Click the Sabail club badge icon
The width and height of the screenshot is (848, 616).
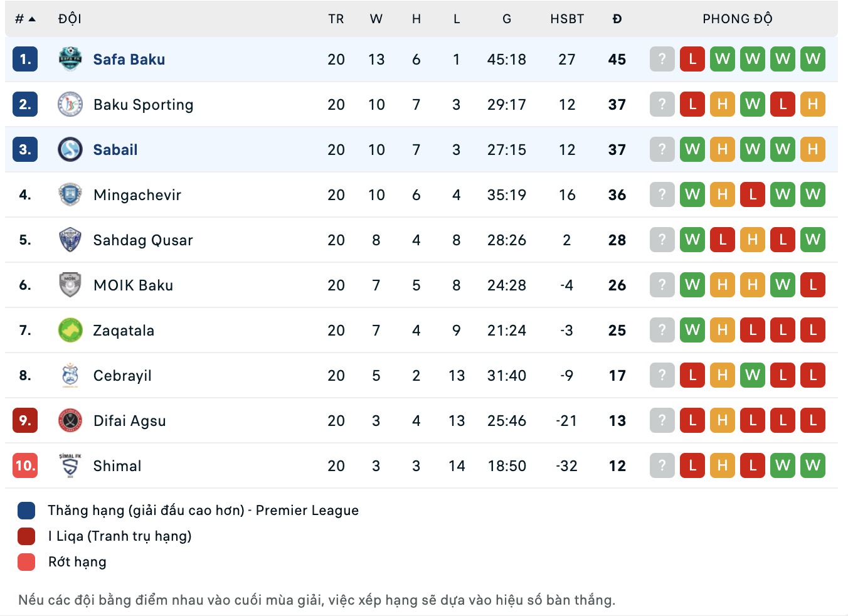(70, 149)
